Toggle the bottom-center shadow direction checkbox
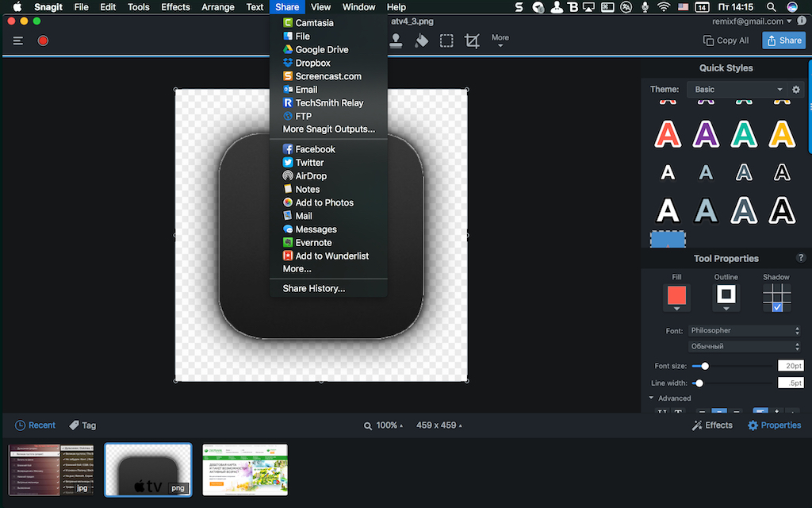 [777, 307]
